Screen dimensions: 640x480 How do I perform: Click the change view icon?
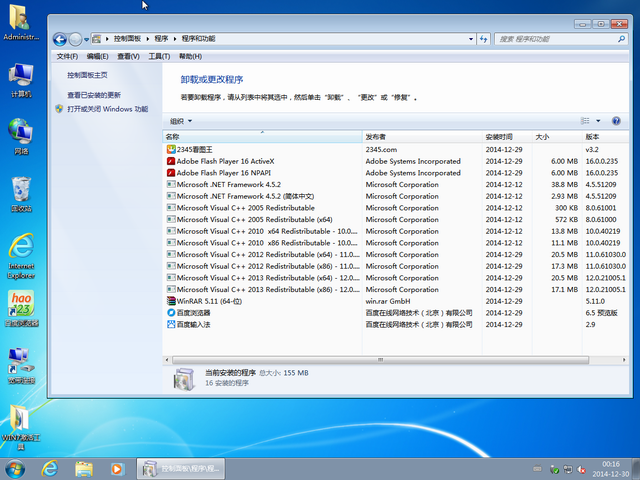[x=585, y=121]
